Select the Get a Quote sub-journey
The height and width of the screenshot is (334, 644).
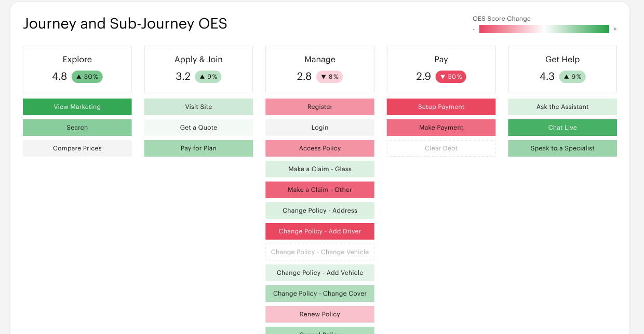(x=198, y=128)
